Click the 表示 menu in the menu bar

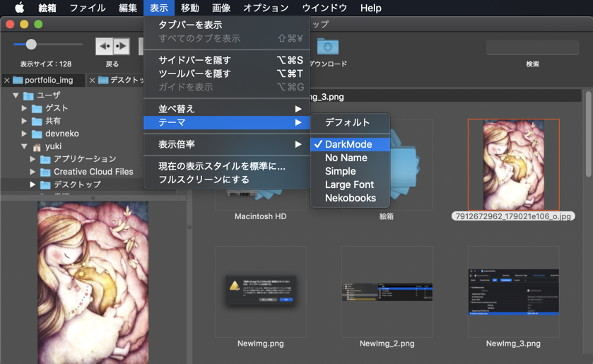[x=159, y=8]
